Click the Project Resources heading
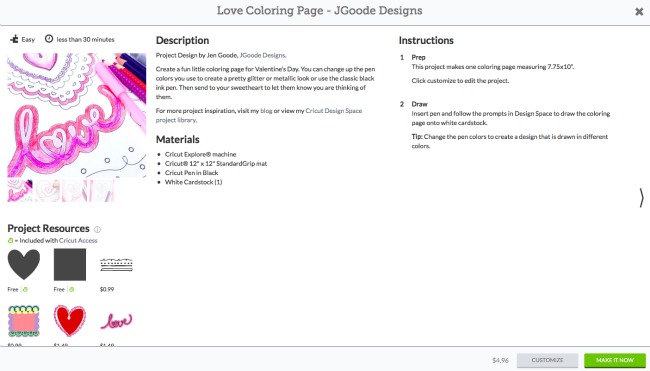The image size is (650, 371). tap(49, 228)
